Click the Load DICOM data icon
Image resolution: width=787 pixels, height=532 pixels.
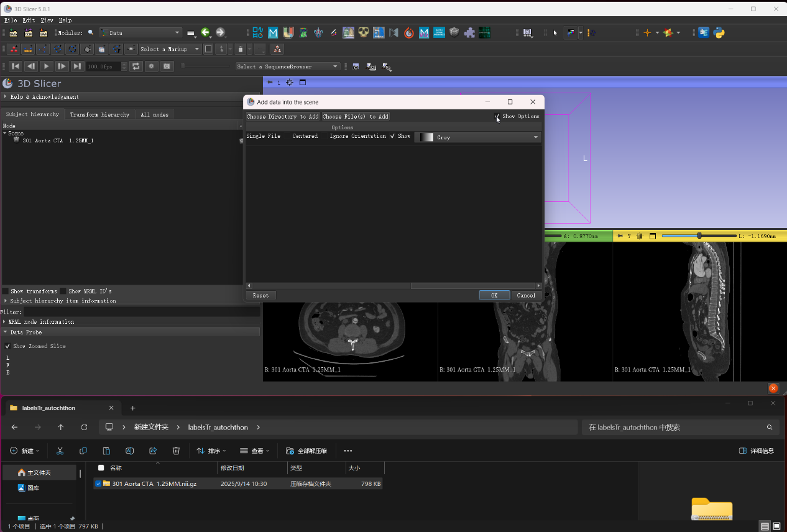pyautogui.click(x=28, y=32)
